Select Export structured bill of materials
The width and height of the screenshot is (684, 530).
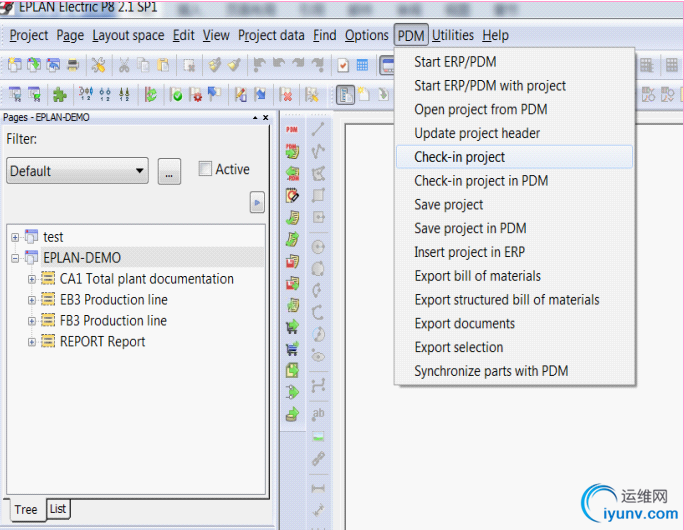click(x=514, y=300)
